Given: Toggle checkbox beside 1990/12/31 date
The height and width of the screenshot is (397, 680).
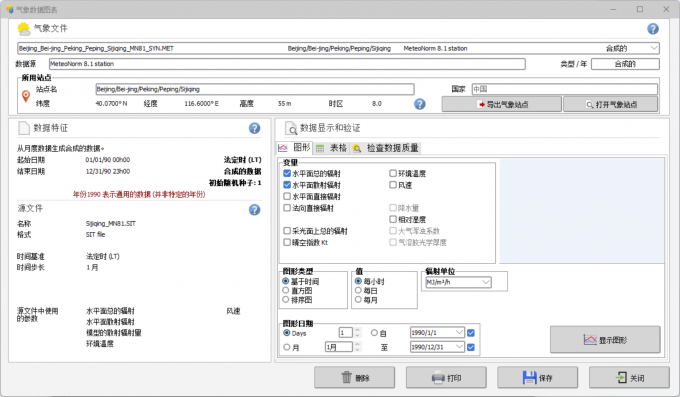Looking at the screenshot, I should click(x=471, y=347).
